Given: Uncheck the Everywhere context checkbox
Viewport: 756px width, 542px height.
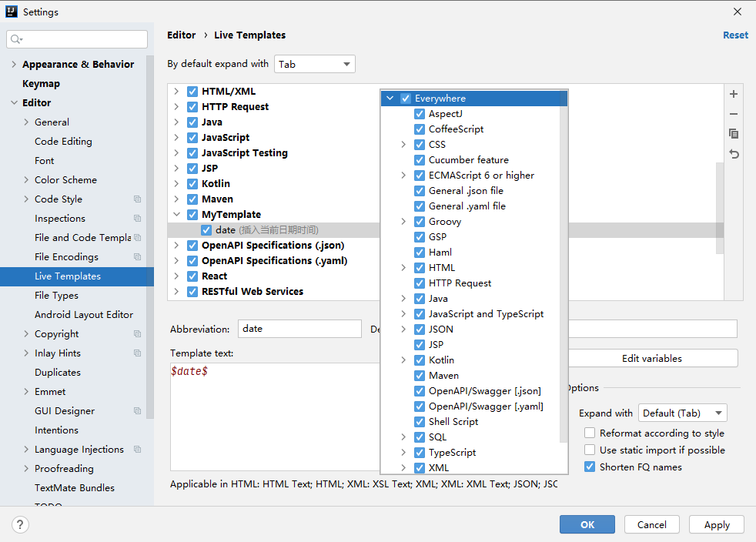Looking at the screenshot, I should tap(406, 99).
